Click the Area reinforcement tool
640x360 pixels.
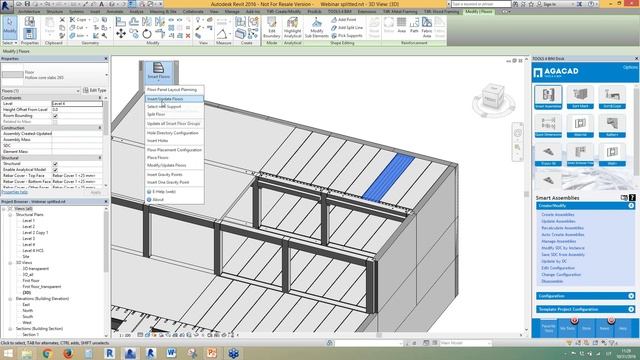402,25
